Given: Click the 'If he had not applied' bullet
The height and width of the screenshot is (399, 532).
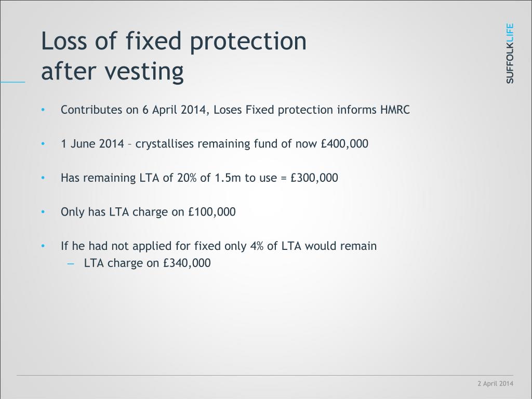Looking at the screenshot, I should [219, 246].
